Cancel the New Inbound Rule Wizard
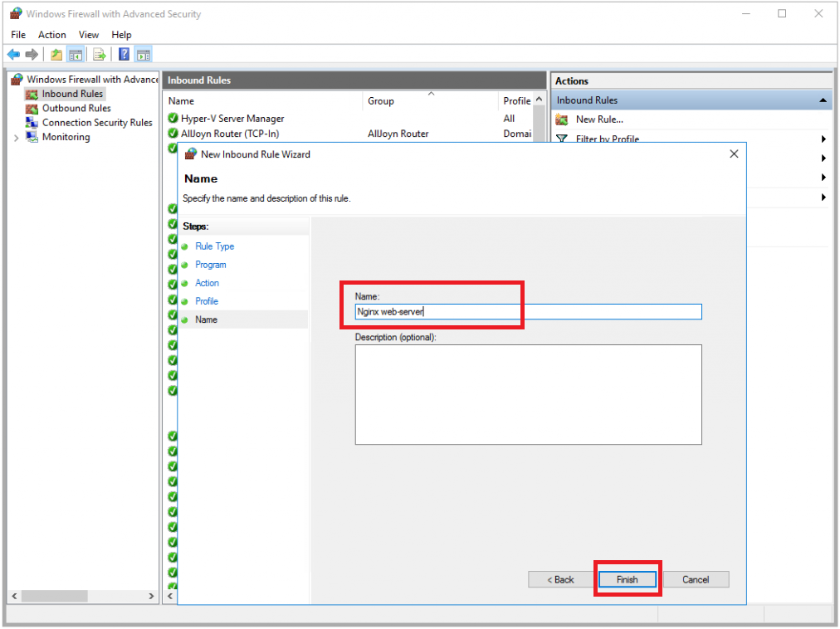Screen dimensions: 840x629 (696, 579)
